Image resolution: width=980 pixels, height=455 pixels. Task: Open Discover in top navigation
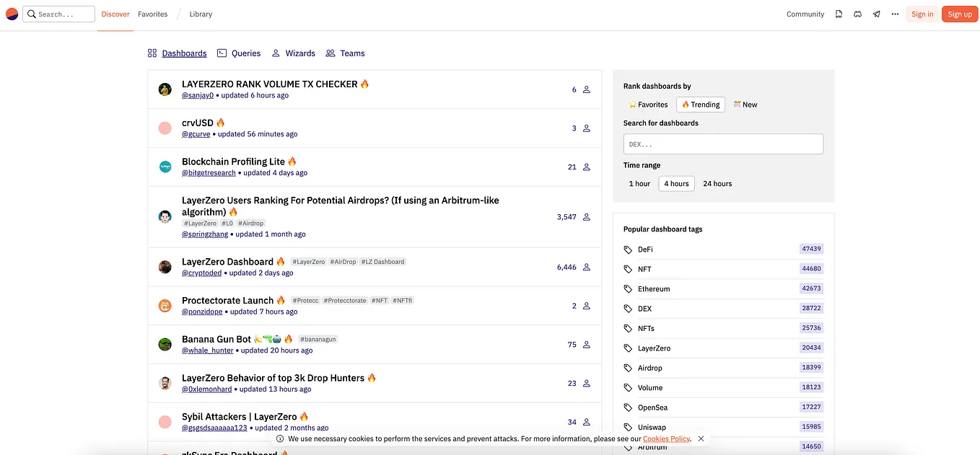click(115, 14)
